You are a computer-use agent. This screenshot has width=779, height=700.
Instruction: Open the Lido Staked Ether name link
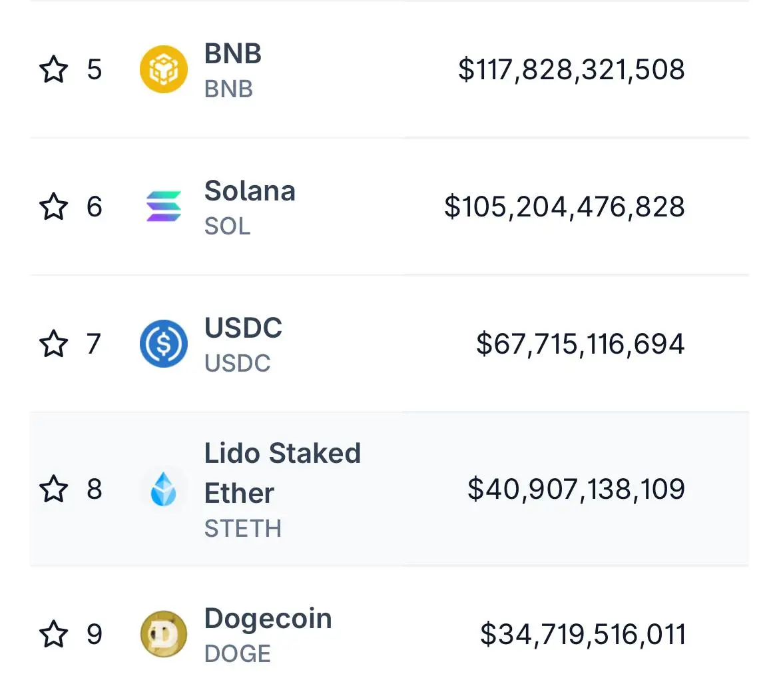pos(283,473)
